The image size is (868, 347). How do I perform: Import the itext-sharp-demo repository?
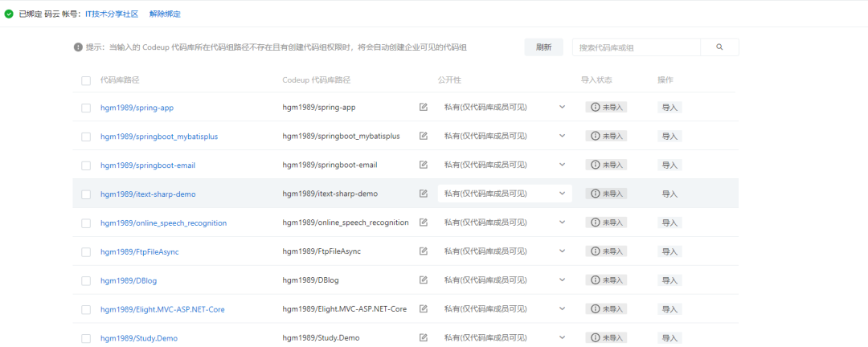tap(669, 194)
